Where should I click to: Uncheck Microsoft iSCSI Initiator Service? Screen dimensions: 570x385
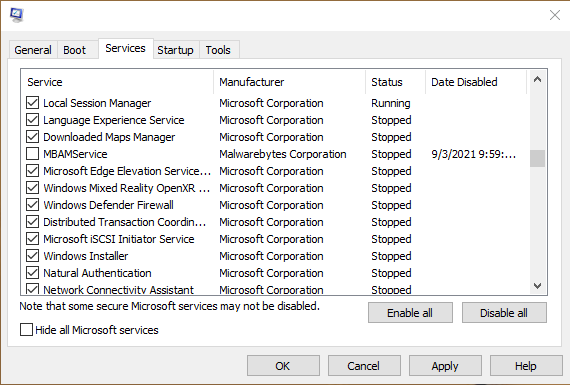(x=32, y=239)
